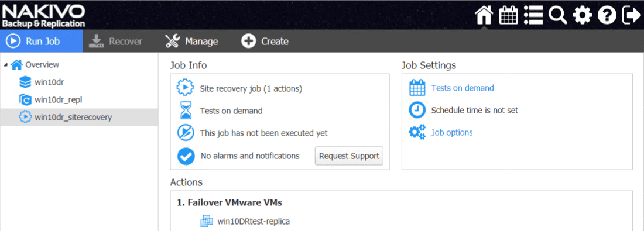Open the Tests on demand link
Image resolution: width=644 pixels, height=231 pixels.
463,88
